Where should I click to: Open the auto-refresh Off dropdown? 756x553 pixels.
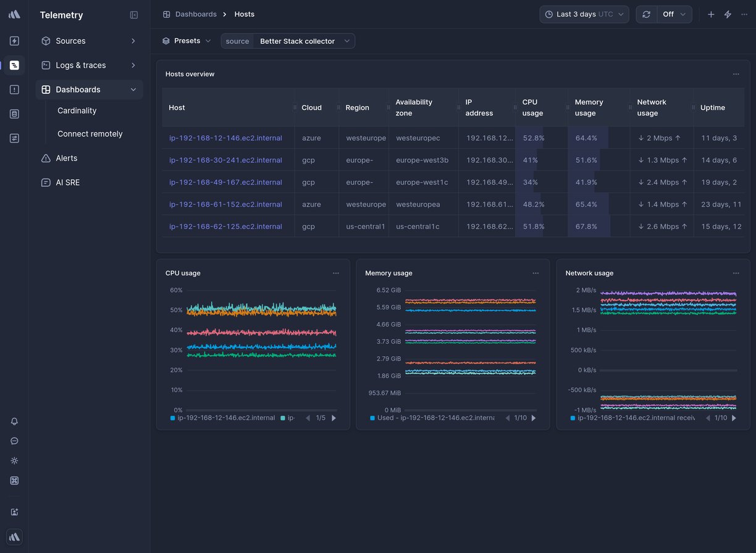[674, 14]
